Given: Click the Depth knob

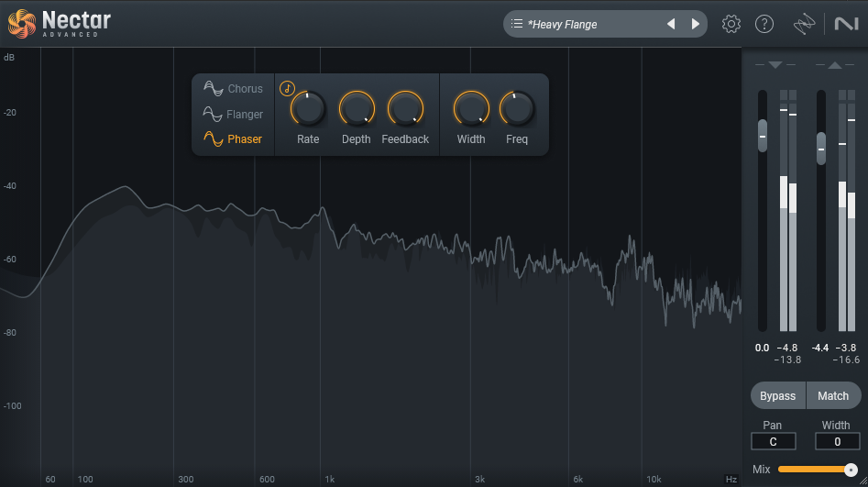Looking at the screenshot, I should coord(357,108).
